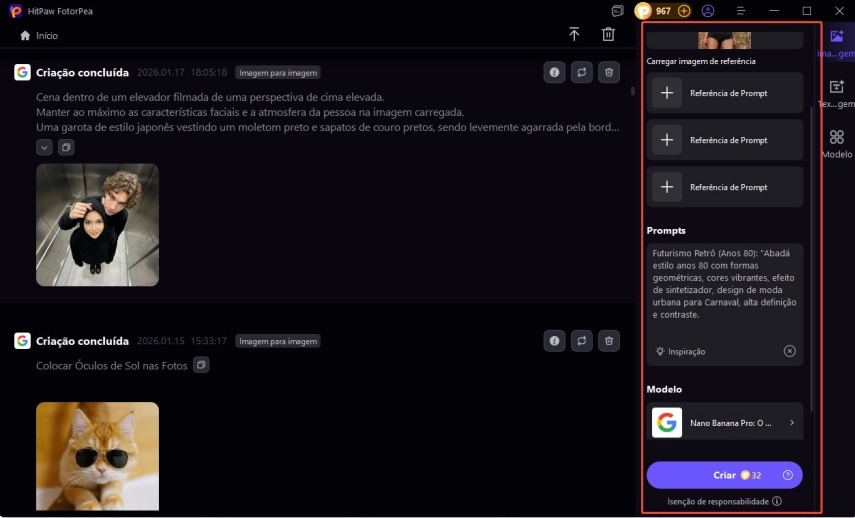Click the scroll-to-top upload arrow icon
This screenshot has height=518, width=855.
(574, 34)
